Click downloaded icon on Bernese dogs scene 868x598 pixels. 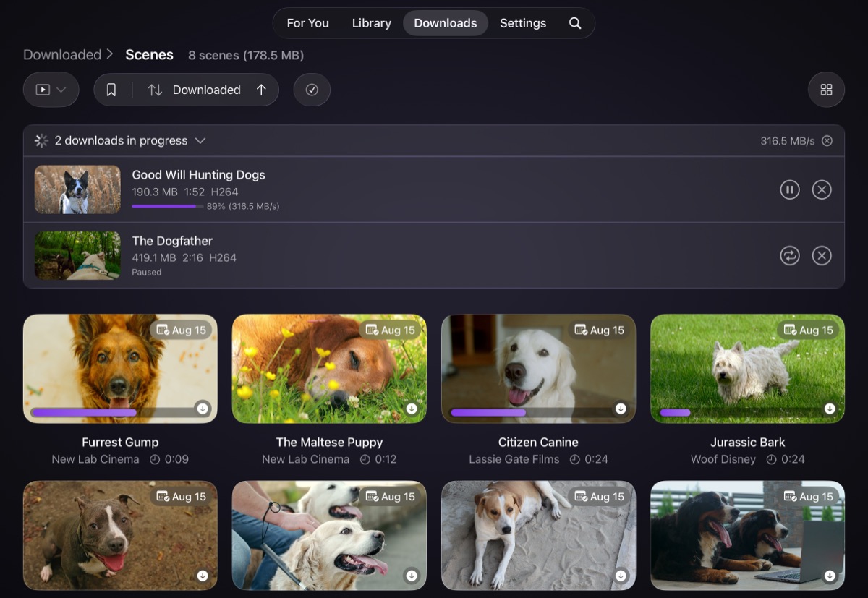(x=830, y=576)
